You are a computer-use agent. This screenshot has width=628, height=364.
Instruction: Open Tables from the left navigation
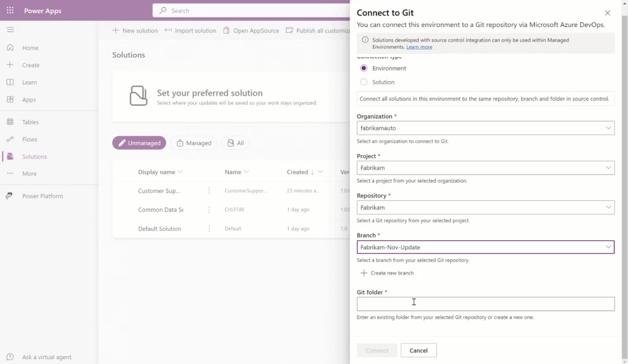30,122
